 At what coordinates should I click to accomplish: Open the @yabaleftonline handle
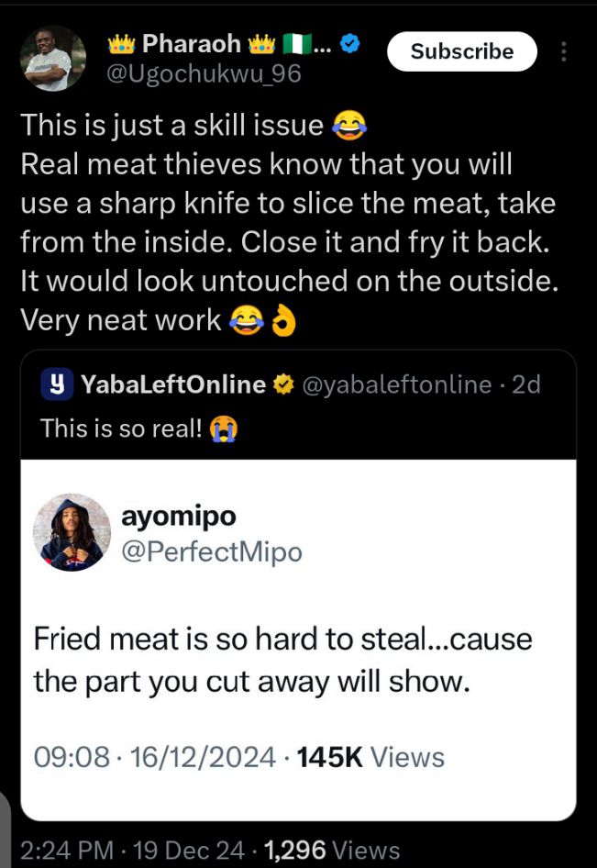coord(396,384)
